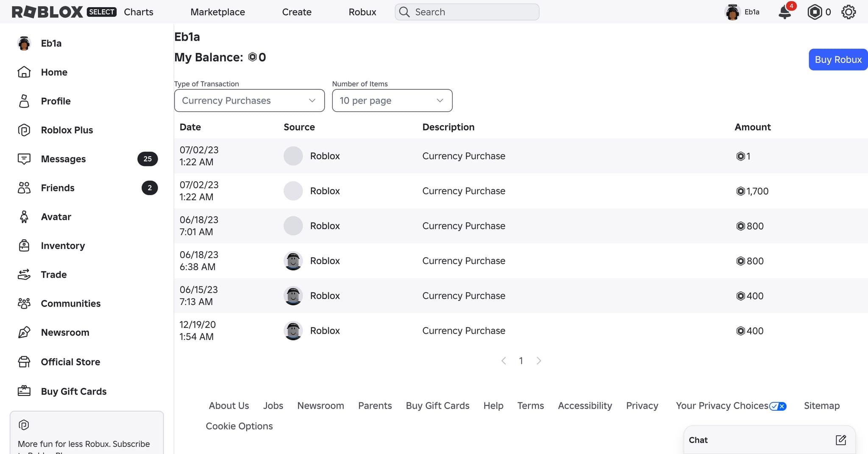Open the Create menu

click(x=297, y=12)
